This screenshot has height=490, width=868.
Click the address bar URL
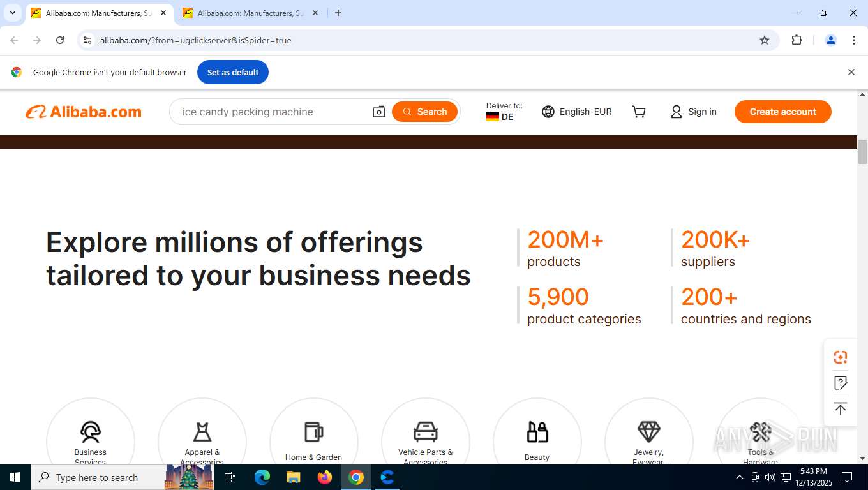(x=196, y=40)
